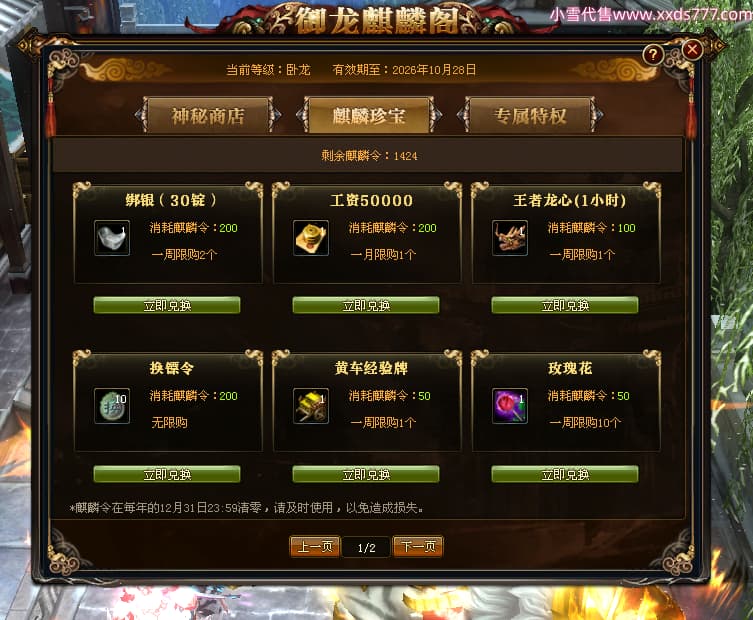Go to previous page with 上一页
Screen dimensions: 753x620
pos(315,547)
